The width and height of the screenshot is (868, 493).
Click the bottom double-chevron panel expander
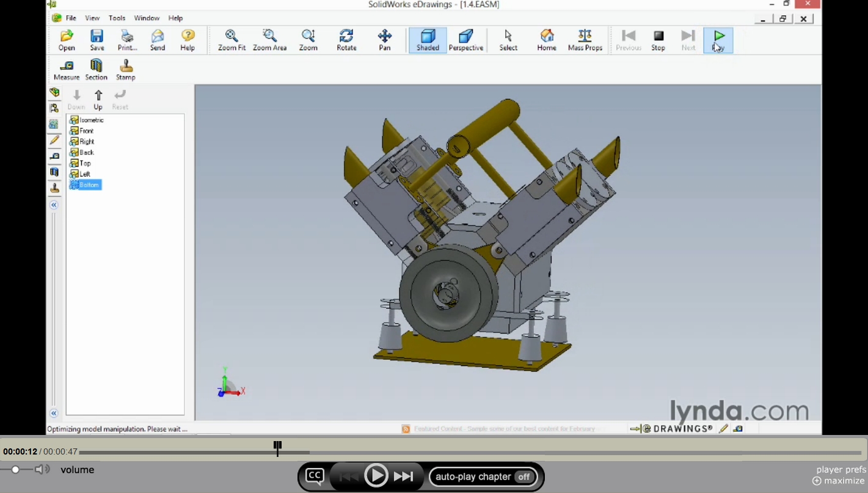point(54,413)
